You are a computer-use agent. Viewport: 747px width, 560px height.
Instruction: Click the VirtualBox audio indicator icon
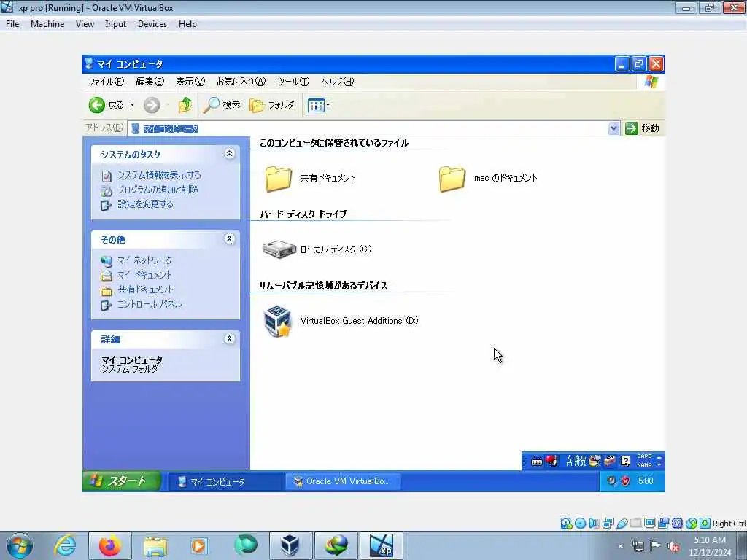pos(594,524)
